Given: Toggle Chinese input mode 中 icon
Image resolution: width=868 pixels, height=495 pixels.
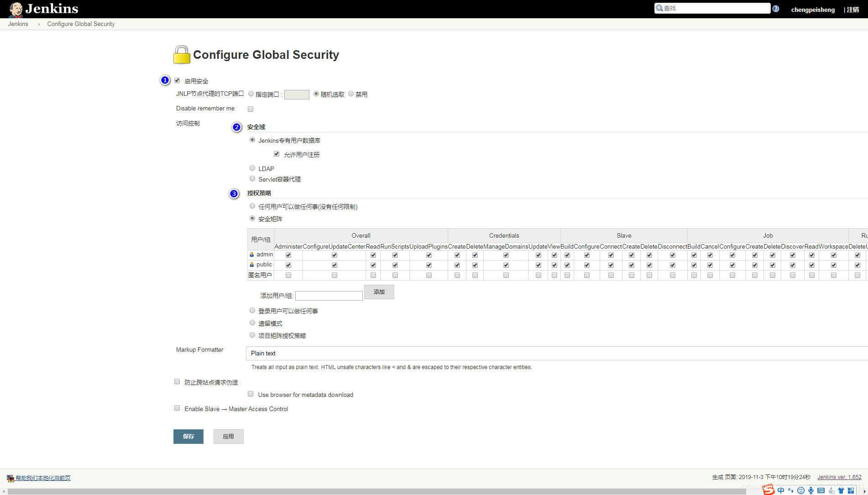Looking at the screenshot, I should click(781, 490).
